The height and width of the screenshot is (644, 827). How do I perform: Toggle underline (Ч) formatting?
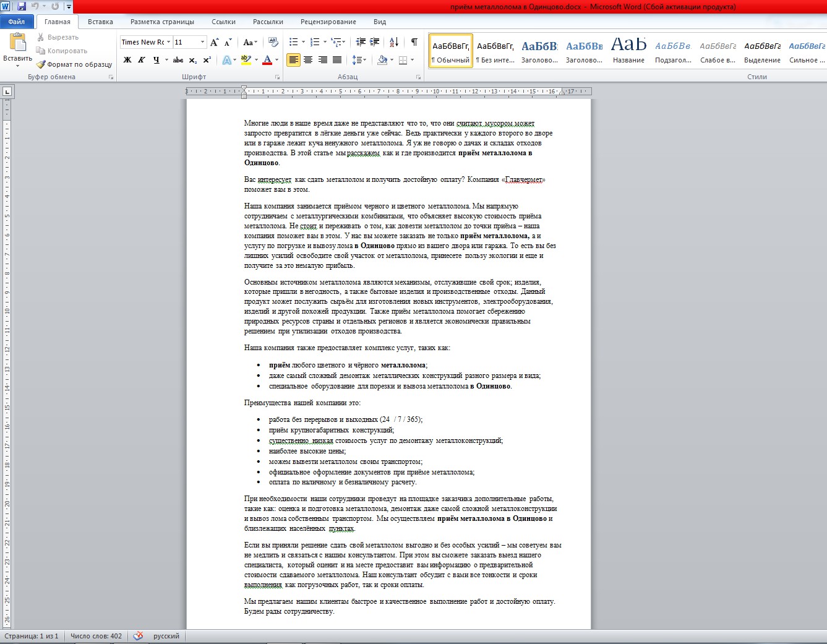click(156, 60)
